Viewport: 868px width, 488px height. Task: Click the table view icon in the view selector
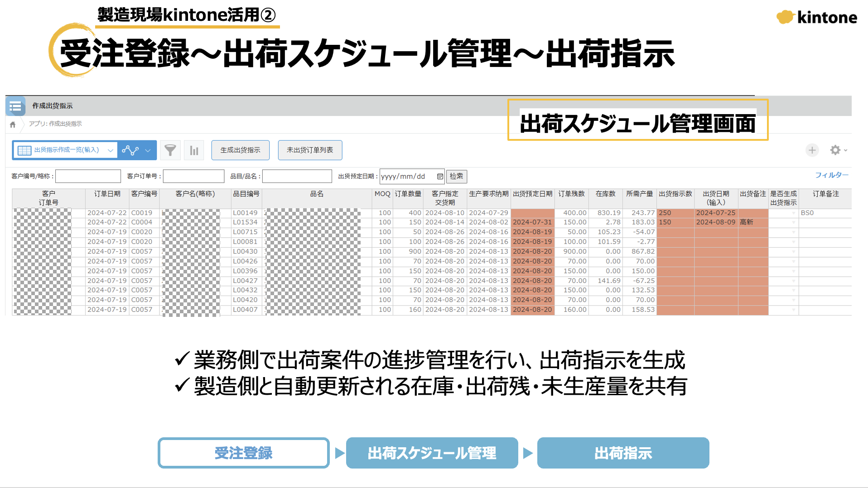point(24,150)
